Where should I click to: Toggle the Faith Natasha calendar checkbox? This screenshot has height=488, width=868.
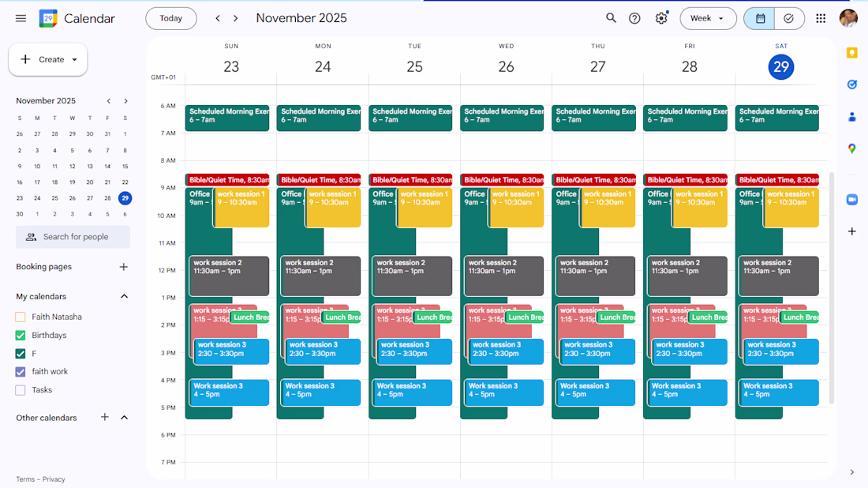tap(21, 317)
